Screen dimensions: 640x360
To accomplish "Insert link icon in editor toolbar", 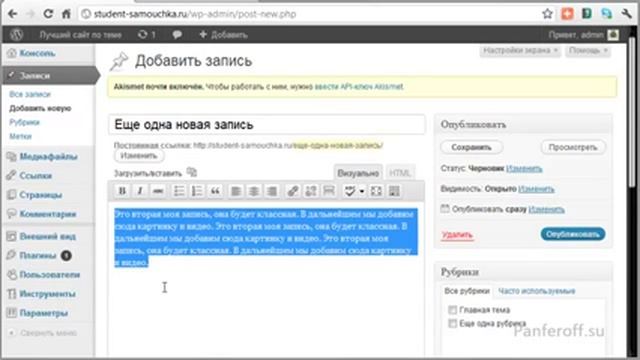I will [292, 191].
